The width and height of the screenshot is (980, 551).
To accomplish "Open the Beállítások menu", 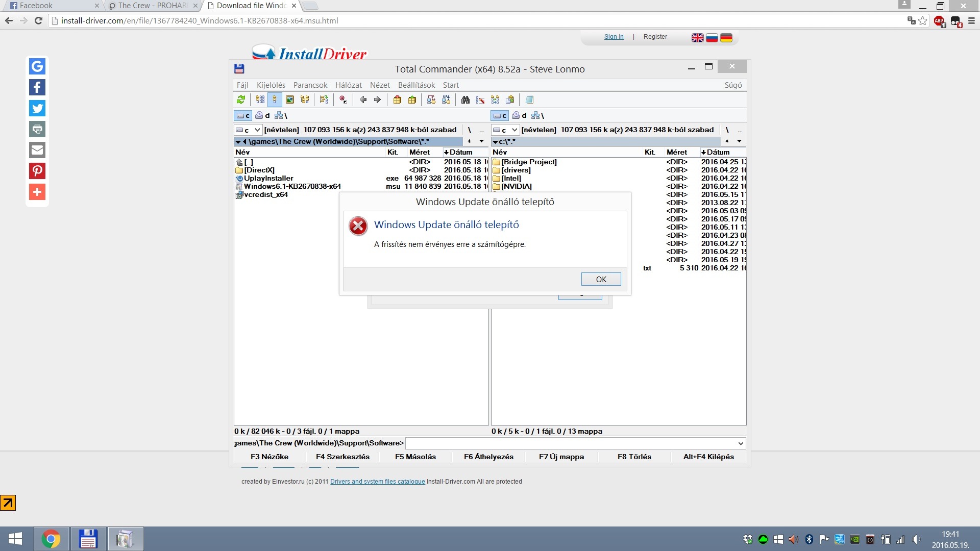I will click(416, 85).
